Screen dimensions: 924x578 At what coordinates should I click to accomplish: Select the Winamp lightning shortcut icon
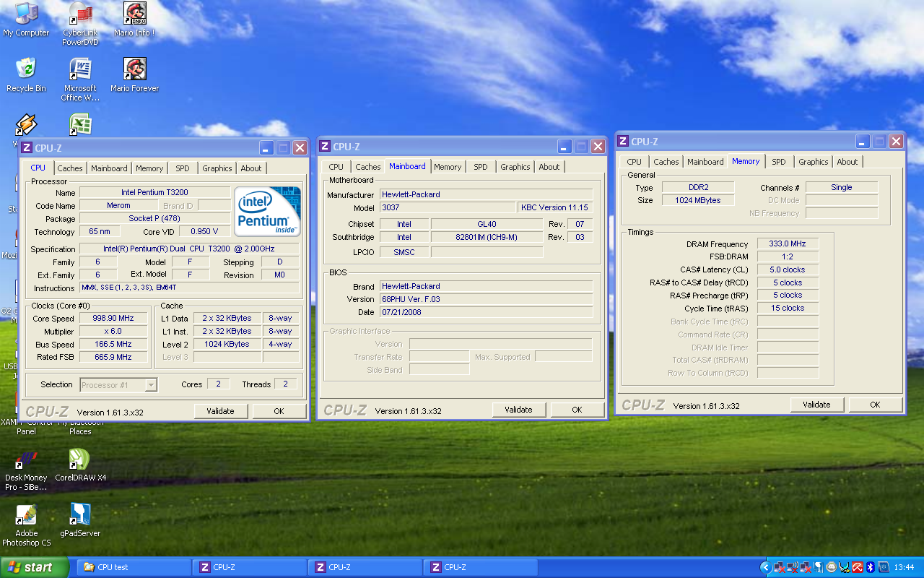pos(26,124)
